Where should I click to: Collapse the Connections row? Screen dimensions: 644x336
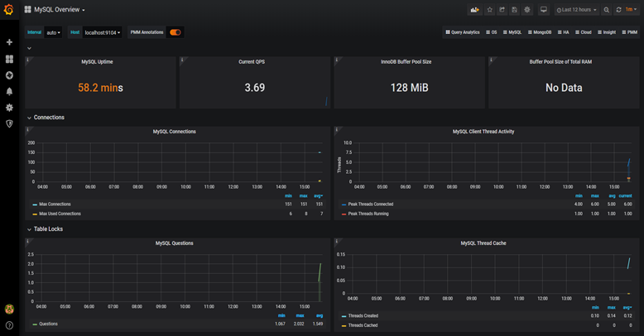click(x=46, y=118)
